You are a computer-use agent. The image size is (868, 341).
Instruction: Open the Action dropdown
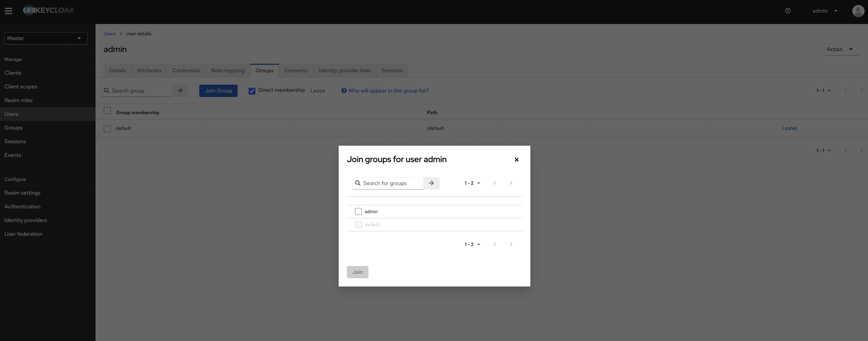click(x=841, y=49)
